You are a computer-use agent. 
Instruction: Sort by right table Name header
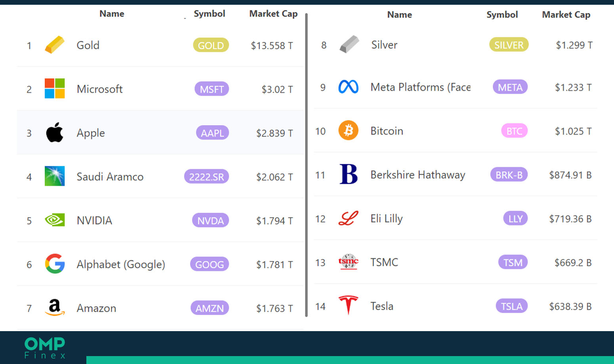click(399, 15)
